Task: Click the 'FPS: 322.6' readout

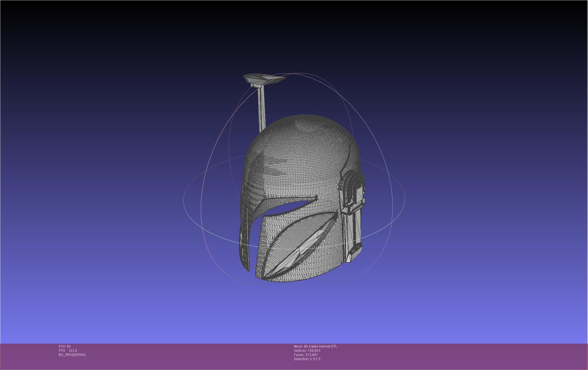Action: (68, 351)
